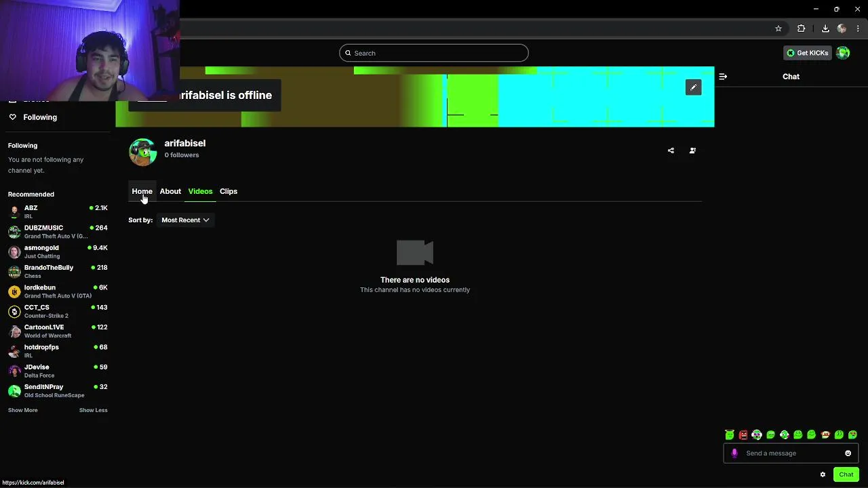Switch to the Home tab
868x488 pixels.
pyautogui.click(x=142, y=191)
